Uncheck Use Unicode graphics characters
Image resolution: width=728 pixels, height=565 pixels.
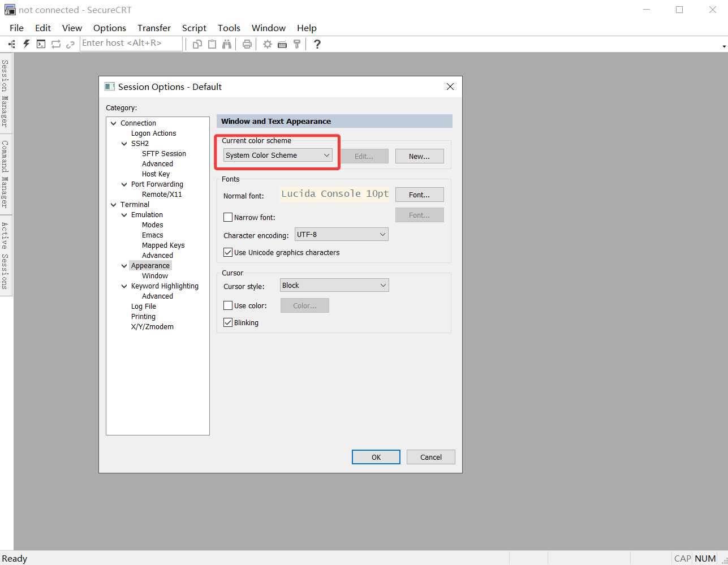tap(228, 252)
